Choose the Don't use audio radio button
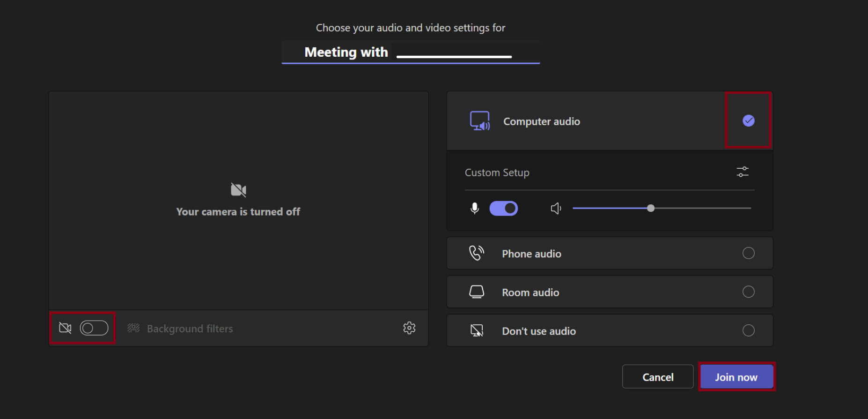Viewport: 868px width, 419px height. coord(748,330)
